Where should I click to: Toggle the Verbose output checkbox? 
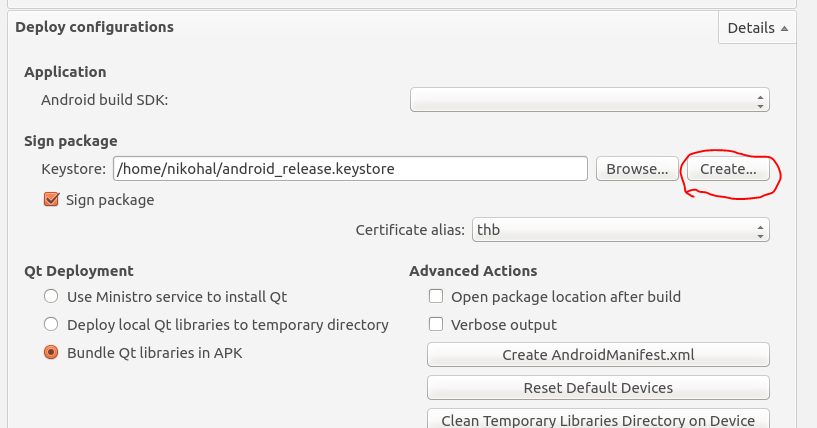coord(436,325)
